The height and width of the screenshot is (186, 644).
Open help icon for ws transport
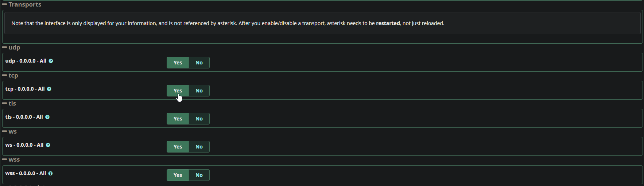coord(48,145)
